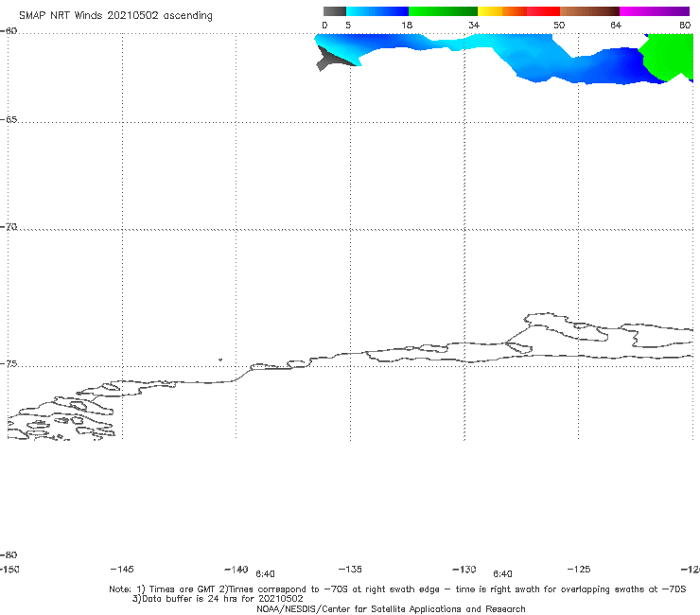The width and height of the screenshot is (700, 615).
Task: Click the latitude label "-80"
Action: click(9, 555)
